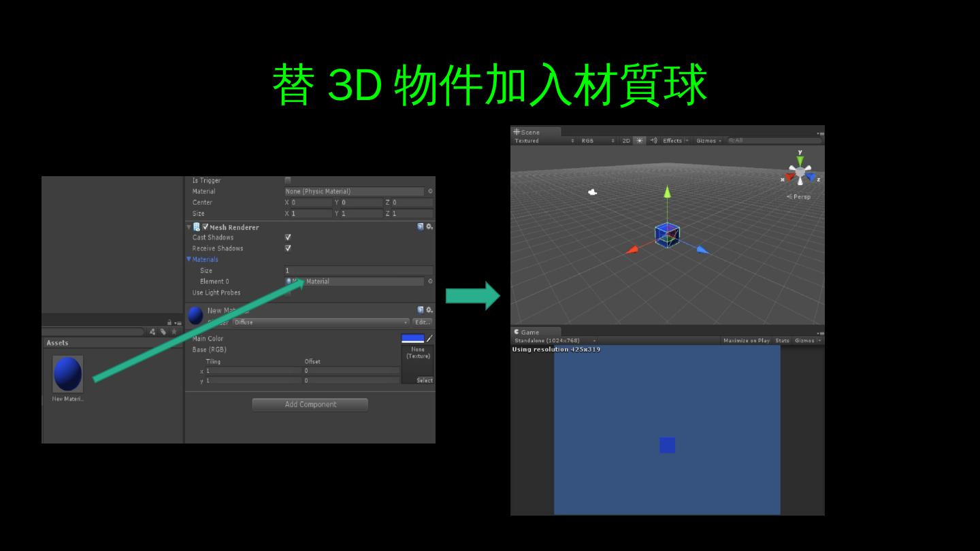
Task: Open the project panel options menu
Action: point(178,323)
